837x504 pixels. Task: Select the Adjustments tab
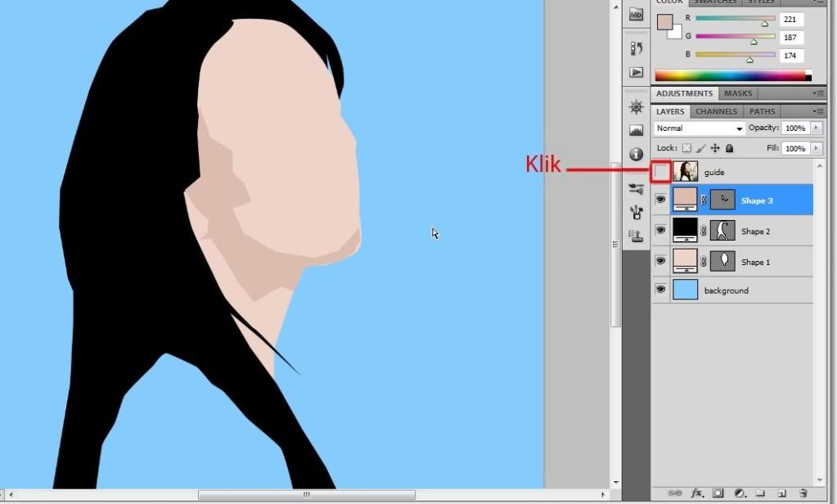pyautogui.click(x=684, y=93)
